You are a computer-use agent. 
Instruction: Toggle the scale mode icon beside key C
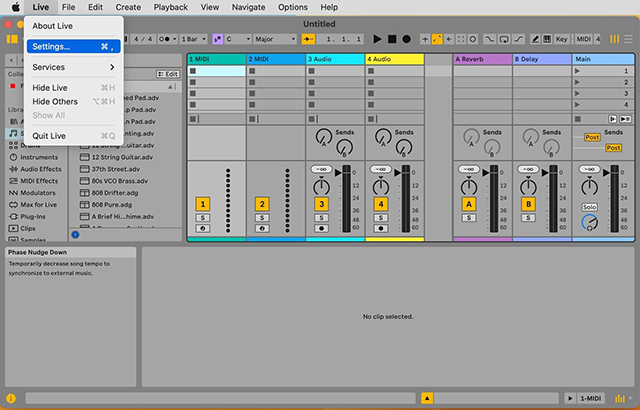pyautogui.click(x=218, y=39)
